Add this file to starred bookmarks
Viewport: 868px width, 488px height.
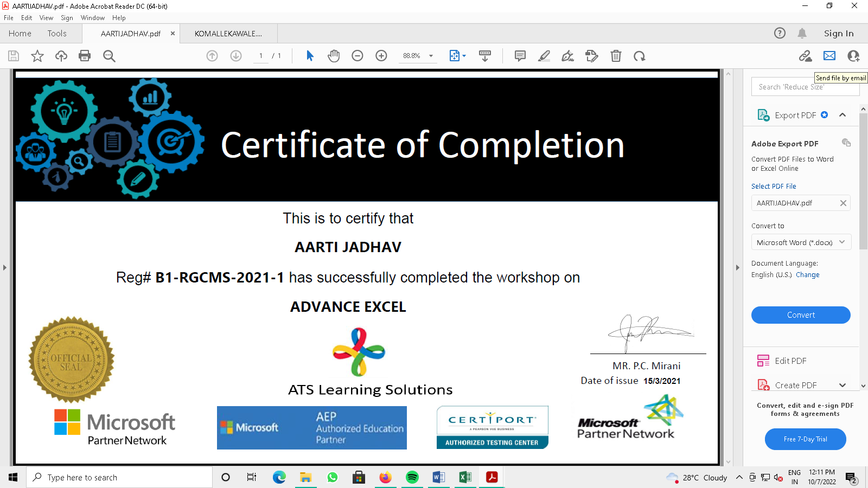click(37, 56)
